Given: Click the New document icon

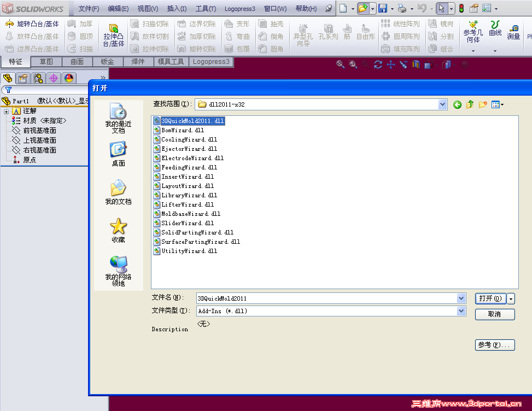Looking at the screenshot, I should coord(343,8).
